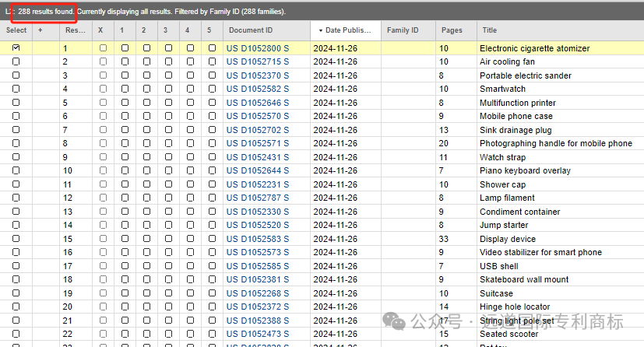The height and width of the screenshot is (347, 644).
Task: Tick the Select checkbox for result 2
Action: [16, 61]
